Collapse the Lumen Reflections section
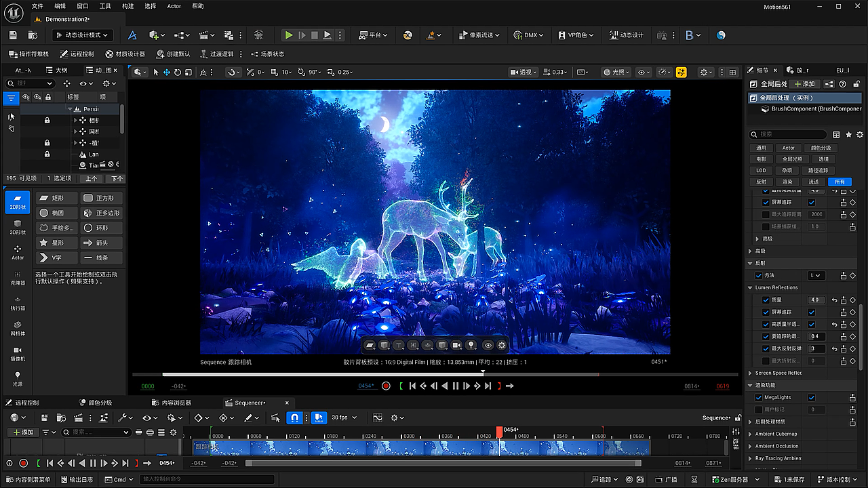868x488 pixels. pyautogui.click(x=750, y=287)
